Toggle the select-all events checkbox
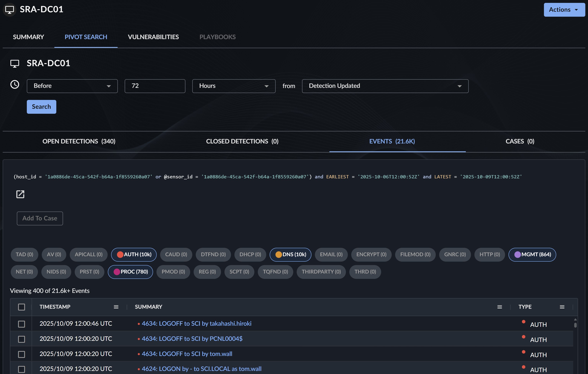Screen dimensions: 588x374 (x=21, y=307)
